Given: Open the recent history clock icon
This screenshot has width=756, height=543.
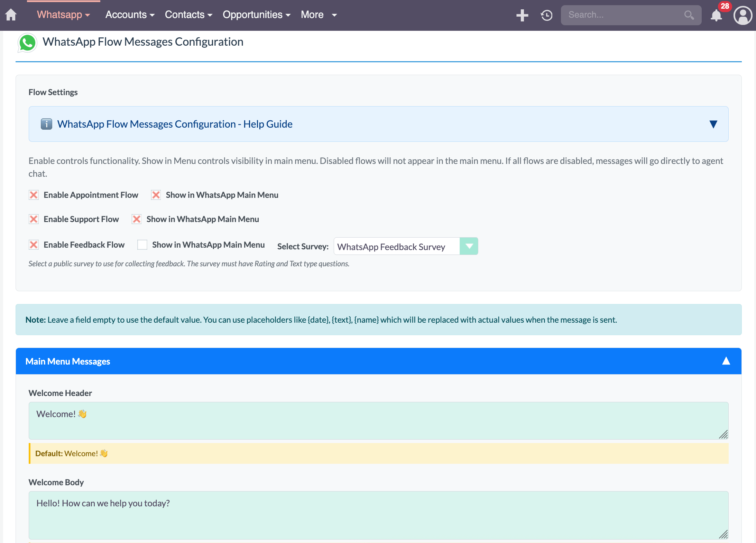Looking at the screenshot, I should click(x=546, y=15).
